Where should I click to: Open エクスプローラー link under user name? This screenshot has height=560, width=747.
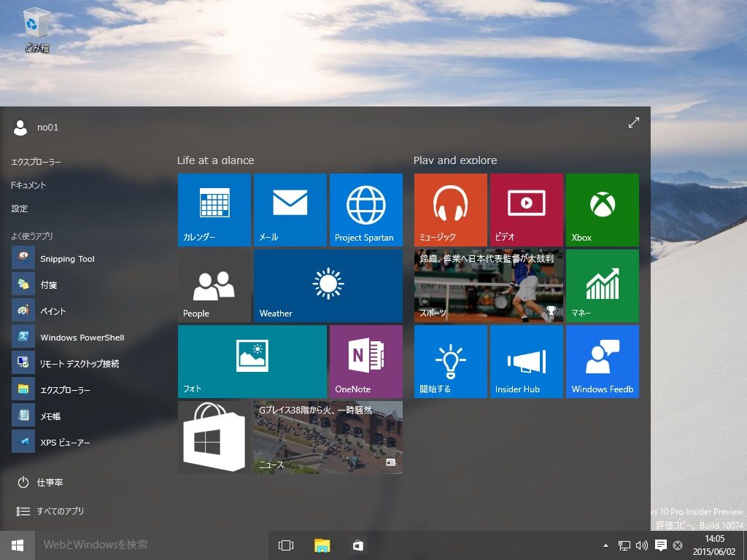(36, 162)
